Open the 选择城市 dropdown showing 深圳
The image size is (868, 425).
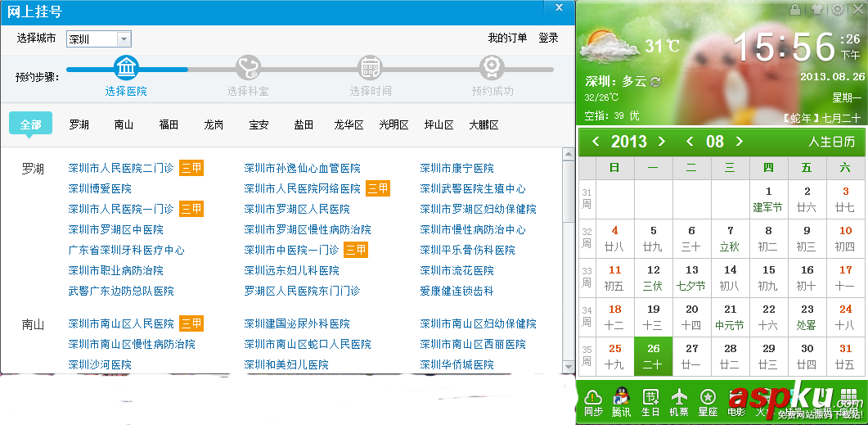tap(98, 38)
